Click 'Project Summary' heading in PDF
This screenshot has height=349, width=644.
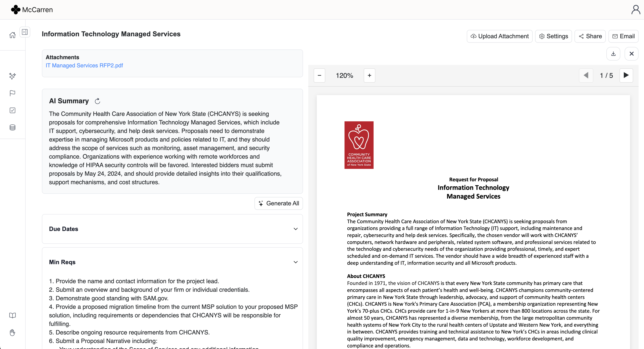click(x=367, y=214)
